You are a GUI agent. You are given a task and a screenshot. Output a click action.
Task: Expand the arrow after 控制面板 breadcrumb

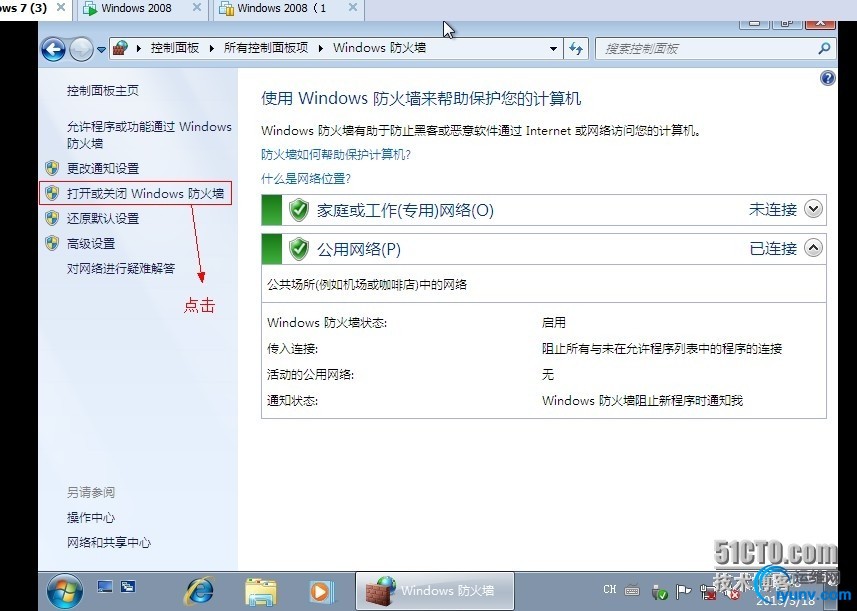tap(212, 49)
